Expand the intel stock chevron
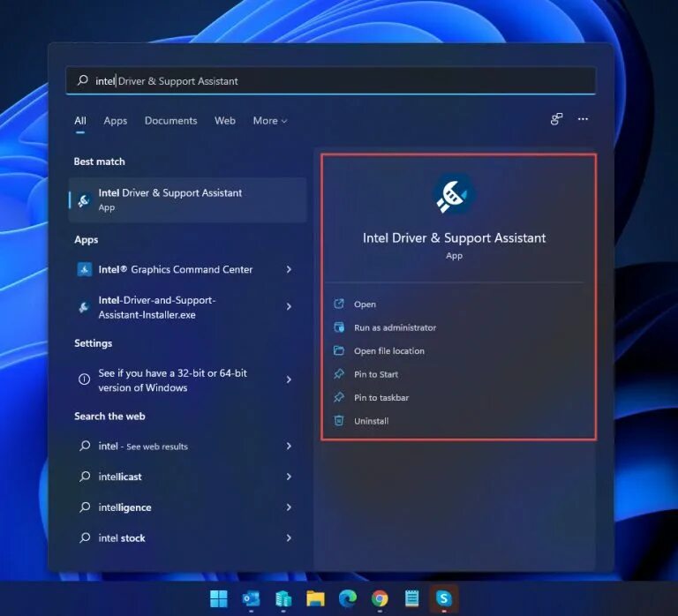 click(289, 537)
